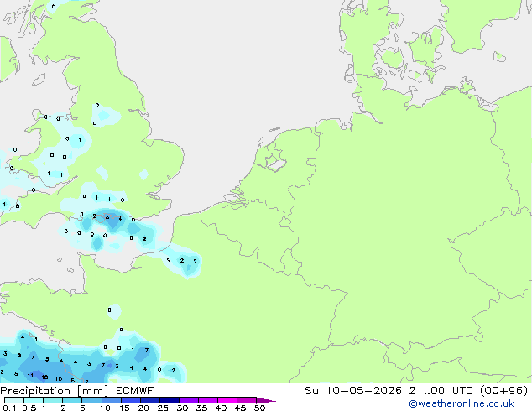Click the 2–5 mm legend color box
This screenshot has height=411, width=532.
point(72,400)
